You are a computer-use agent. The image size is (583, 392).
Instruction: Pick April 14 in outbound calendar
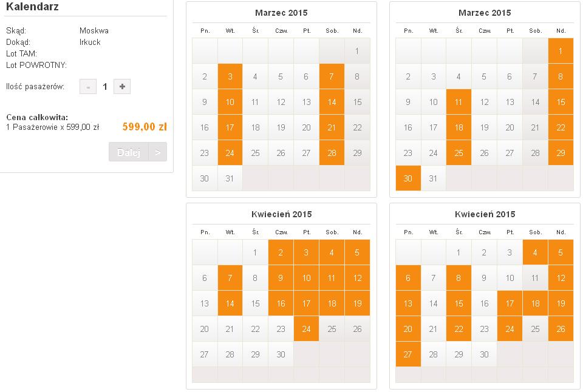click(x=230, y=303)
